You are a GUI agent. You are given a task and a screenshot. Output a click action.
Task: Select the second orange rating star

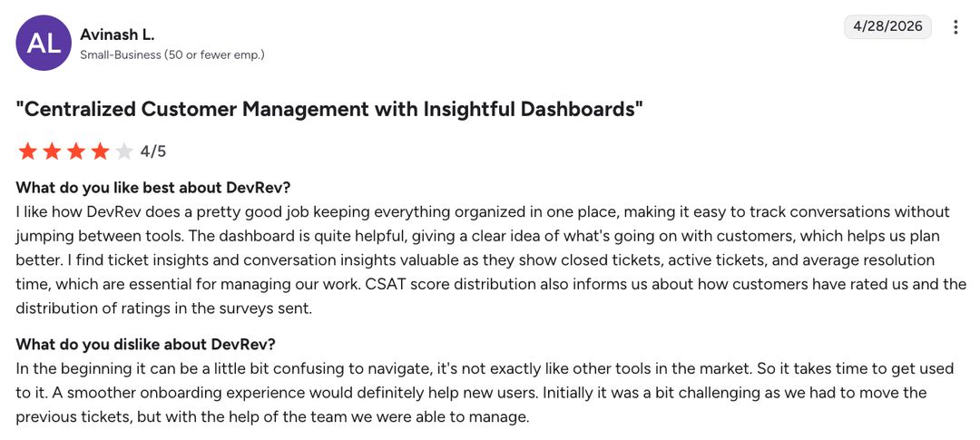tap(52, 152)
